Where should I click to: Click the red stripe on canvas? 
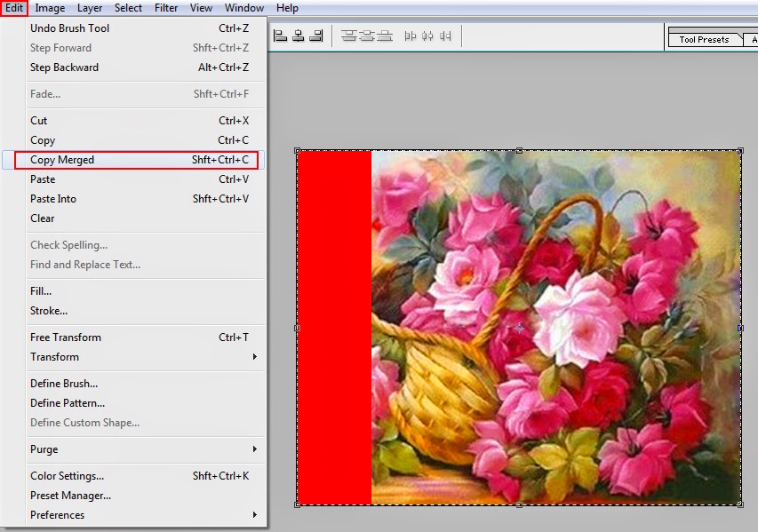coord(334,328)
